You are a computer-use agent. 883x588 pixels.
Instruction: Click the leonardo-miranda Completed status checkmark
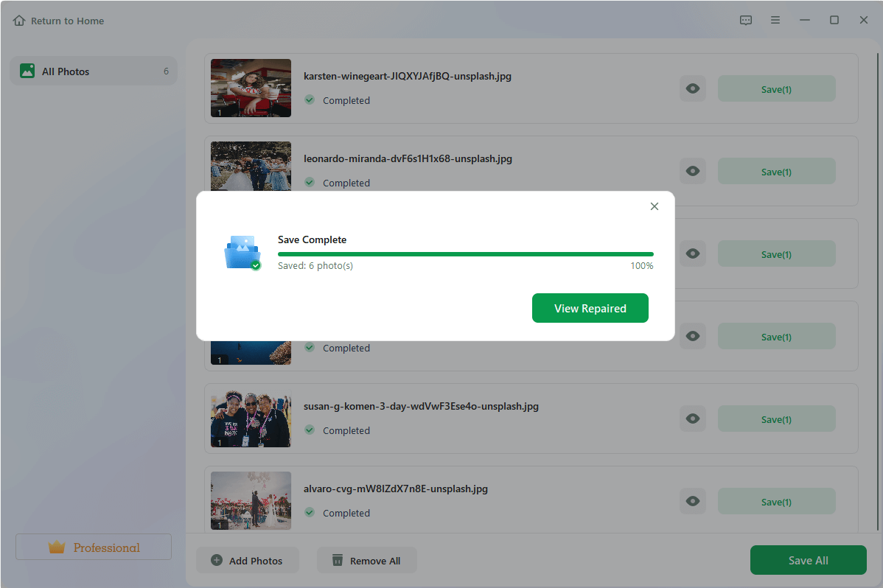coord(310,182)
